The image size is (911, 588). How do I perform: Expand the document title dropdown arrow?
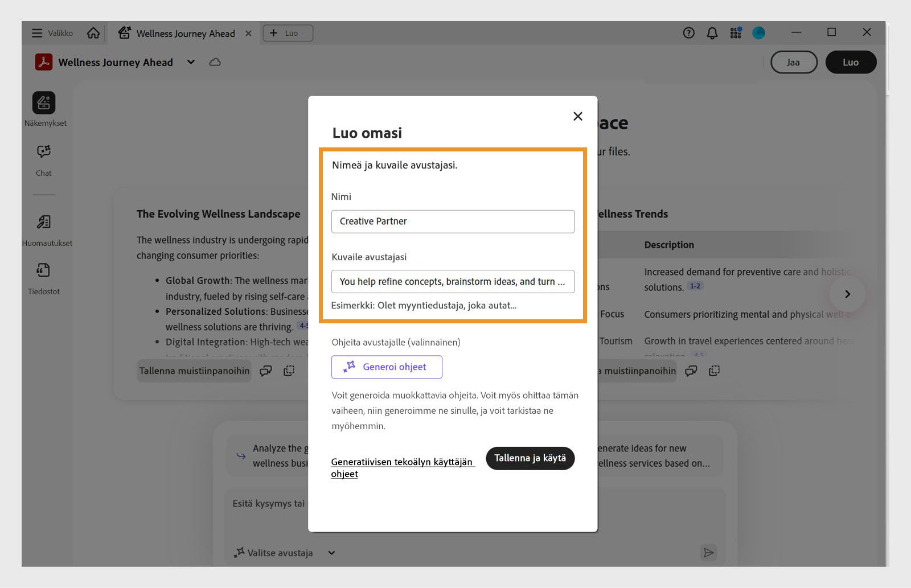click(191, 62)
